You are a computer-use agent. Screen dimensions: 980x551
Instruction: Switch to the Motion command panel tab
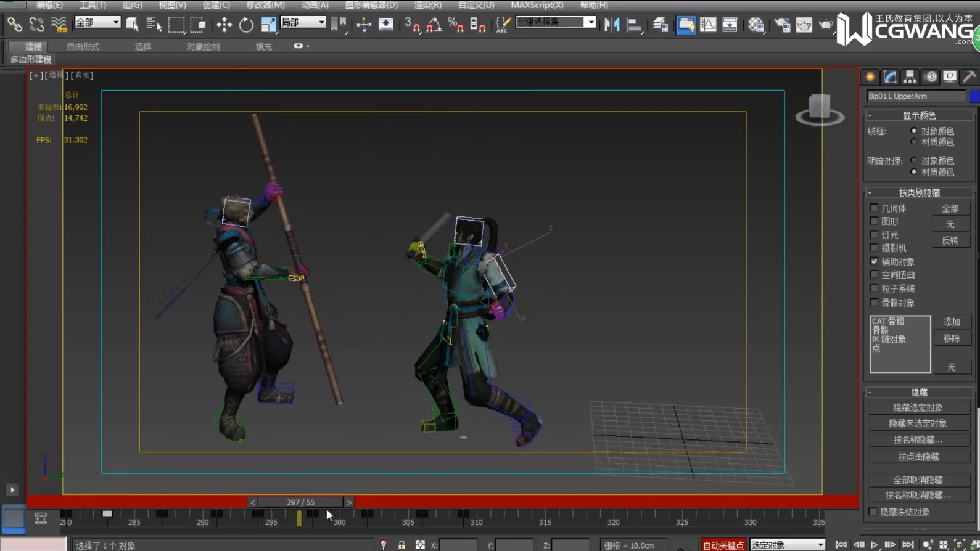click(x=930, y=77)
